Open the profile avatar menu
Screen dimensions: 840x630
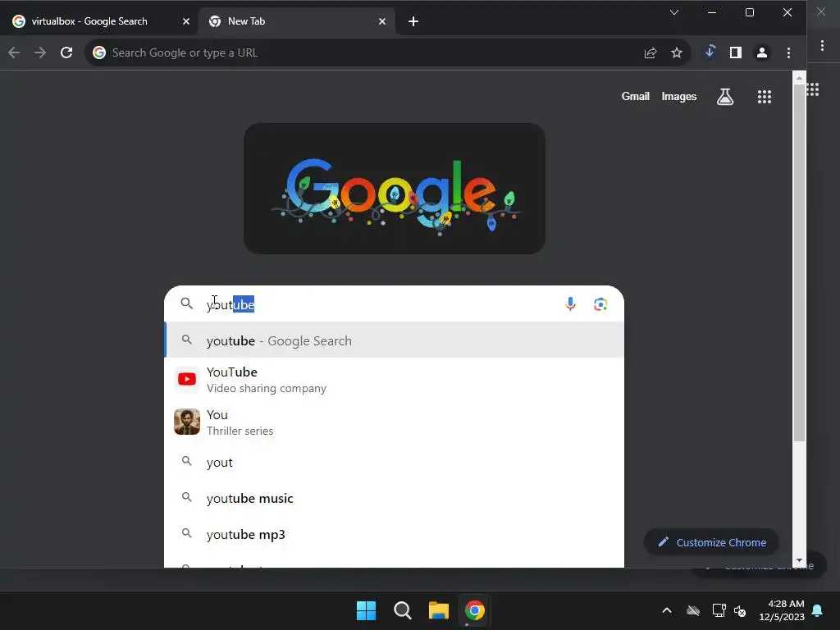point(762,52)
